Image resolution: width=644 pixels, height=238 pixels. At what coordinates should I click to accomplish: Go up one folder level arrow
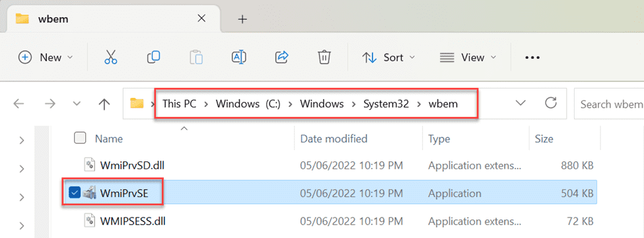[104, 104]
